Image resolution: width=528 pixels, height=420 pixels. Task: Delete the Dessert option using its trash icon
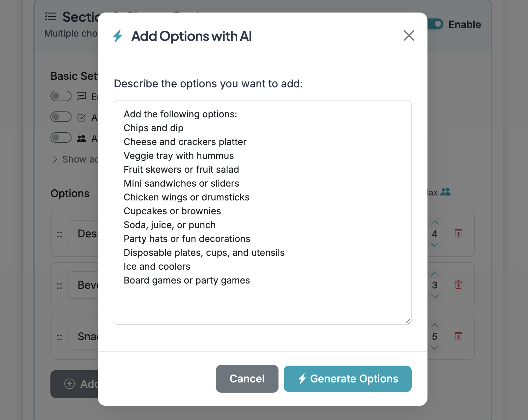(458, 233)
